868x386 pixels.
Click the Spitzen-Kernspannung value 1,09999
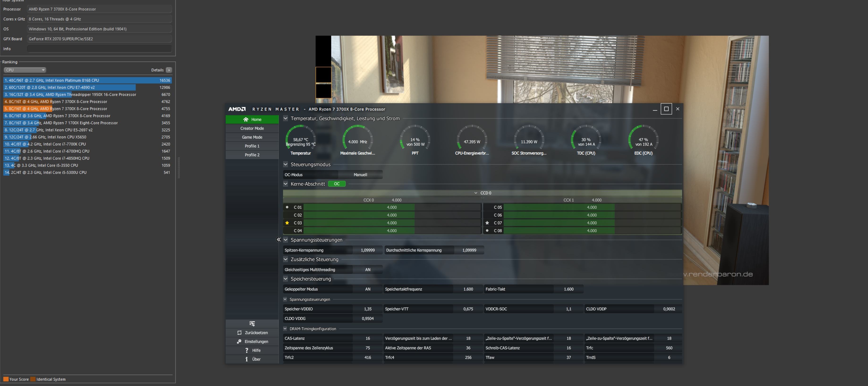click(368, 250)
